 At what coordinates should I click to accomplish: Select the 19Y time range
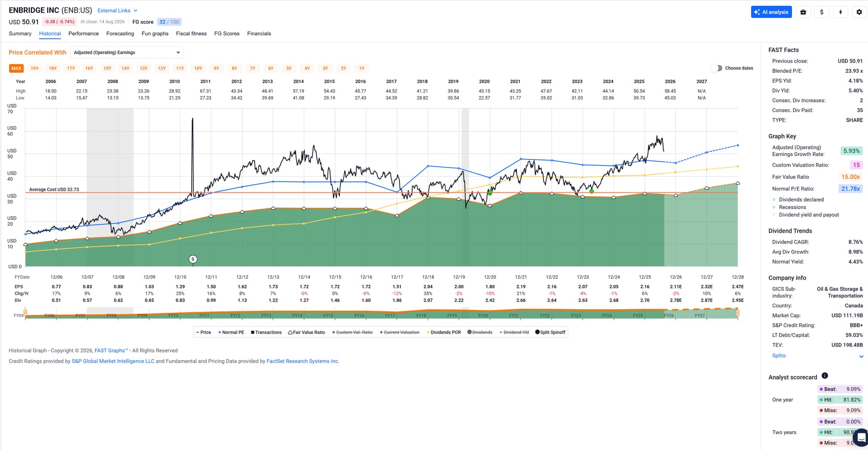[x=34, y=68]
